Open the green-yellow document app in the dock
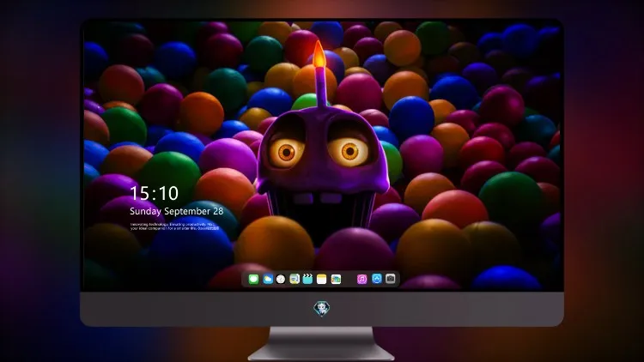644x362 pixels. point(295,279)
